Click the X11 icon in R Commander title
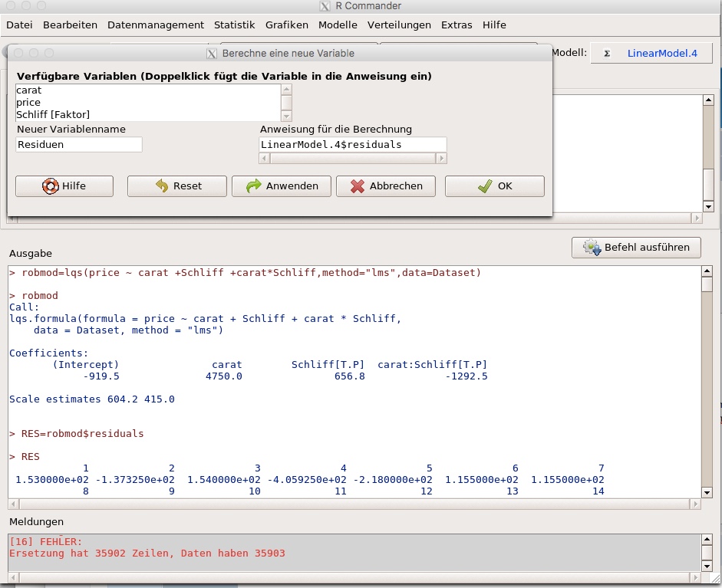Screen dimensions: 722x588 click(325, 7)
